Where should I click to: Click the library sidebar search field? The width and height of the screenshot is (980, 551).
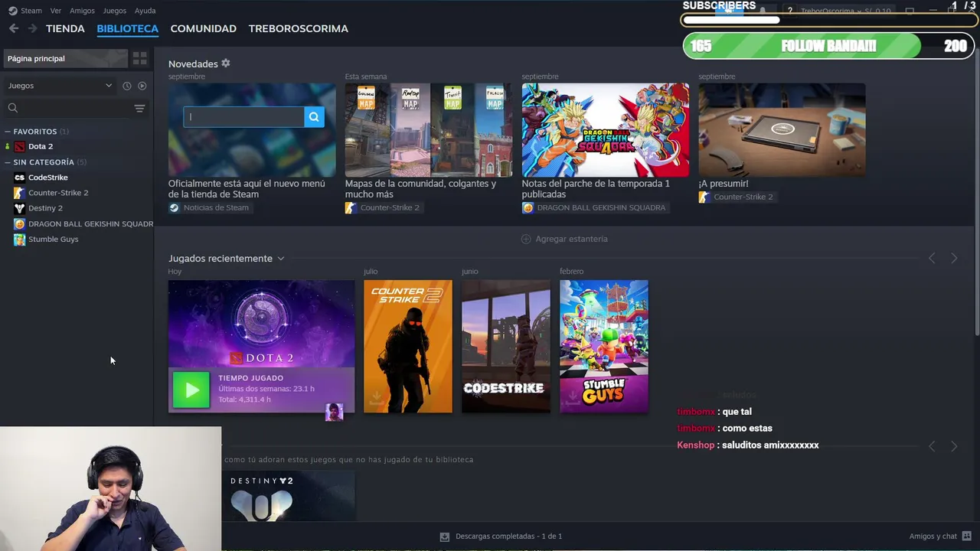coord(67,108)
